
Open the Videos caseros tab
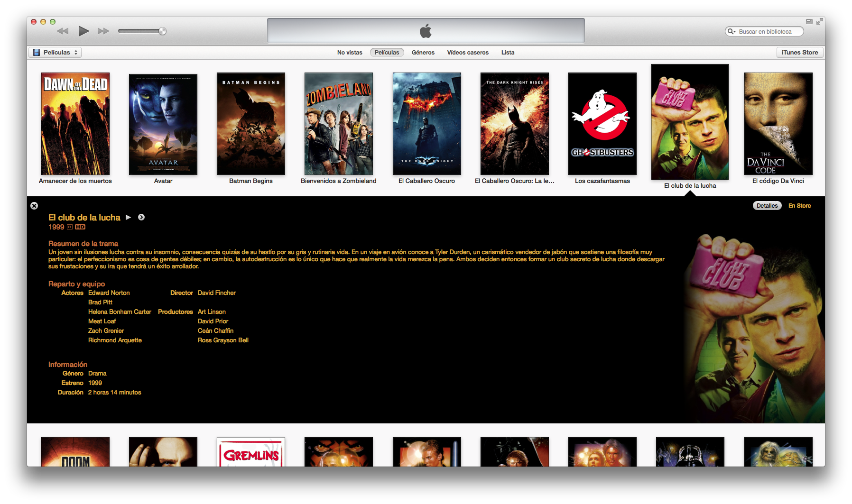tap(468, 53)
